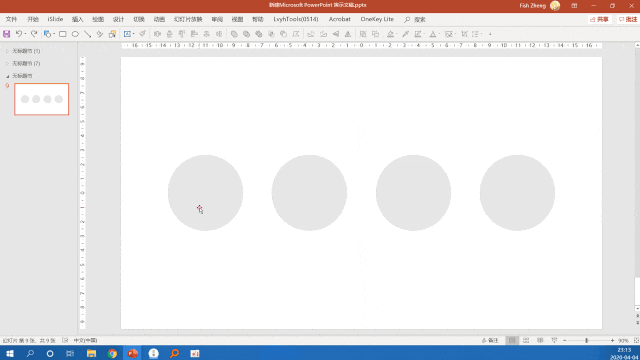
Task: Select the Rectangle shape tool
Action: point(62,34)
